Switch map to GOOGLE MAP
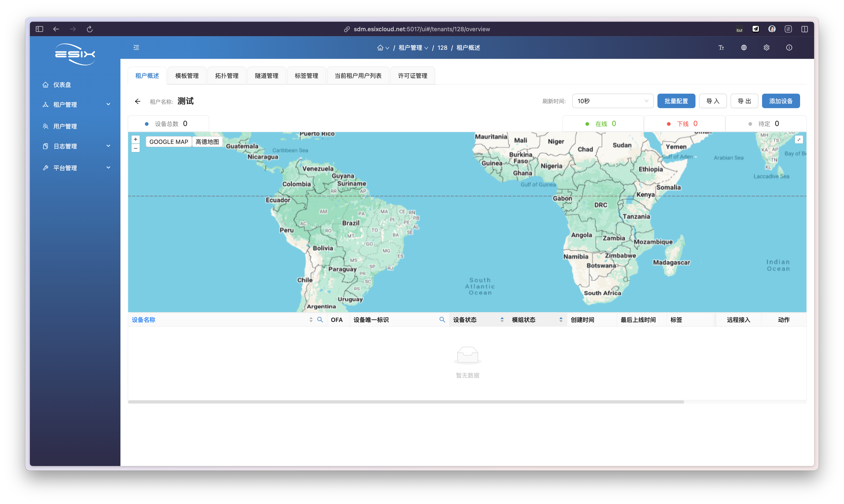This screenshot has height=504, width=844. 169,142
